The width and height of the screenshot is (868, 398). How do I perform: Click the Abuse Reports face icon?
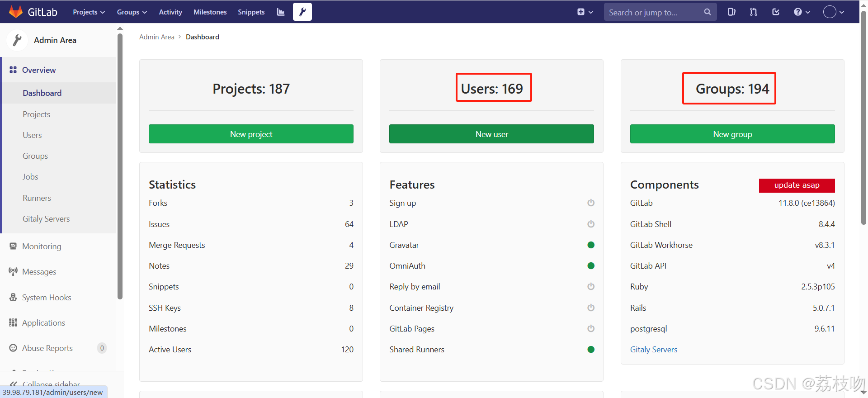coord(13,348)
